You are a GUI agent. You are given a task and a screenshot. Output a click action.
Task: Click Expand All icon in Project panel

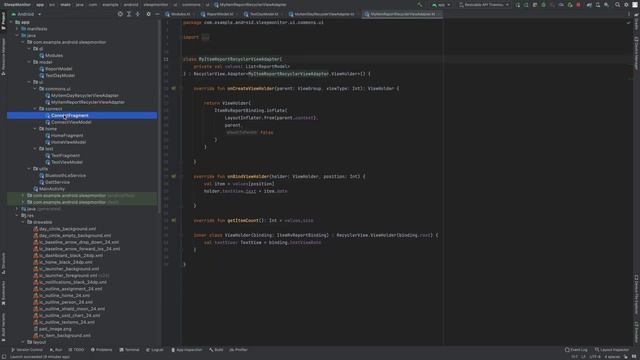(129, 14)
